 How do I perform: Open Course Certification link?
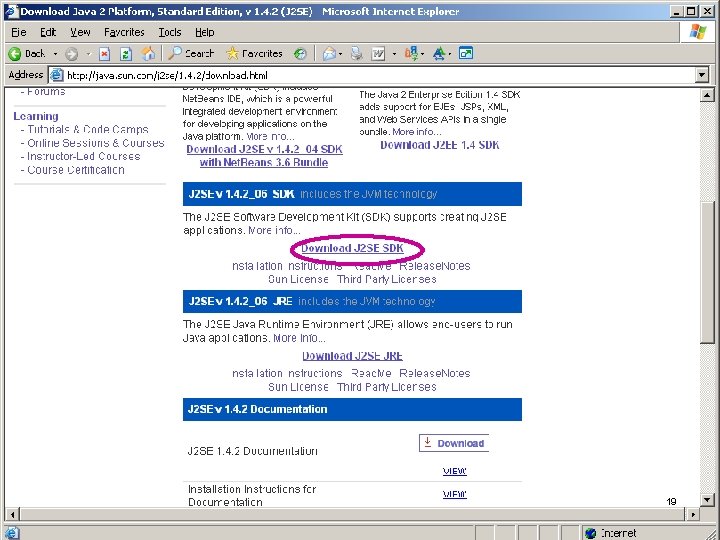tap(76, 170)
